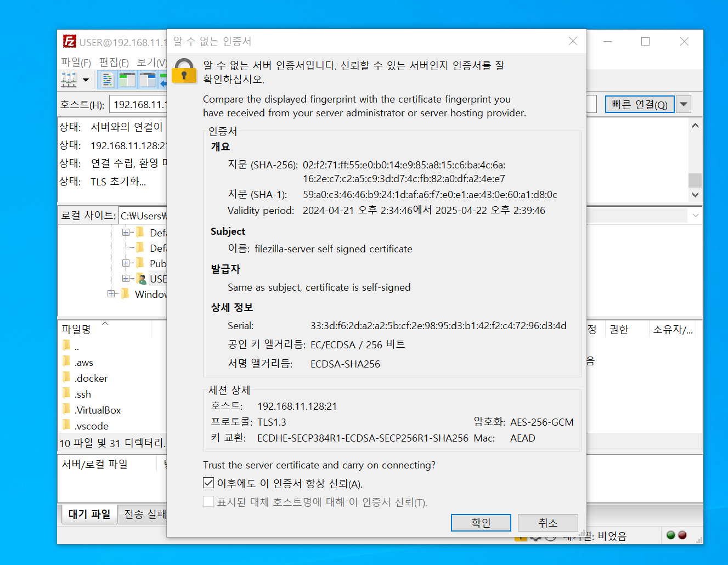Click the ECDHE-SECP384R1 key exchange value
The width and height of the screenshot is (728, 565).
(x=363, y=438)
